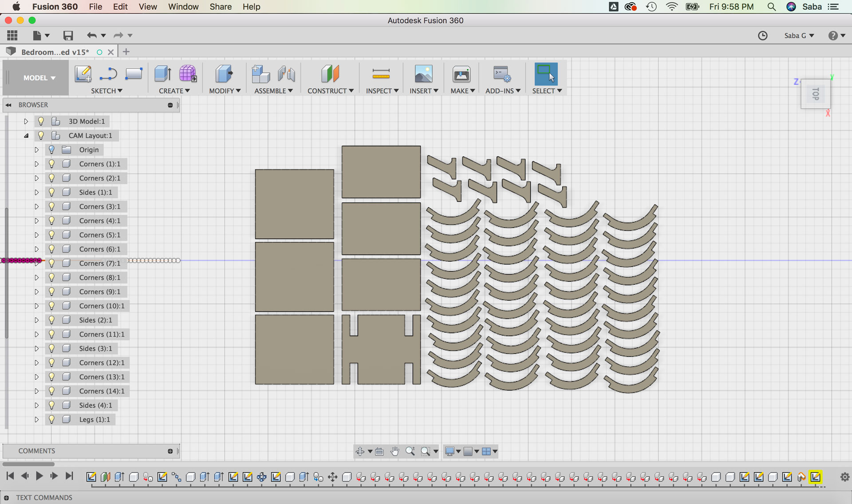Screen dimensions: 852x504
Task: Open the Window menu
Action: pos(183,7)
